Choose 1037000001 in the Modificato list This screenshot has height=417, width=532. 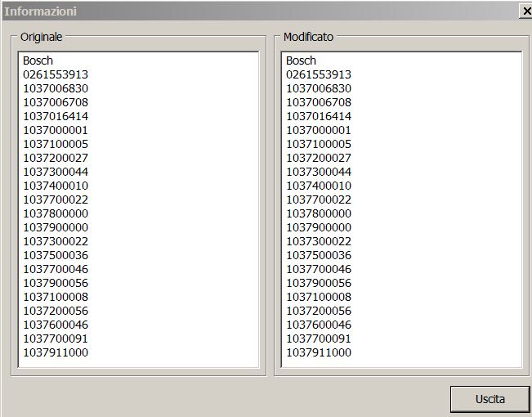(319, 130)
